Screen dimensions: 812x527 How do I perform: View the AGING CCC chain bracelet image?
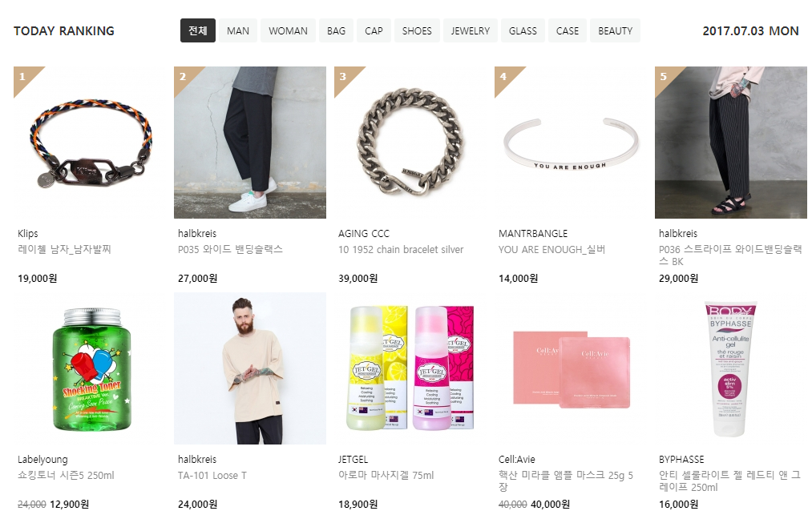(x=410, y=143)
